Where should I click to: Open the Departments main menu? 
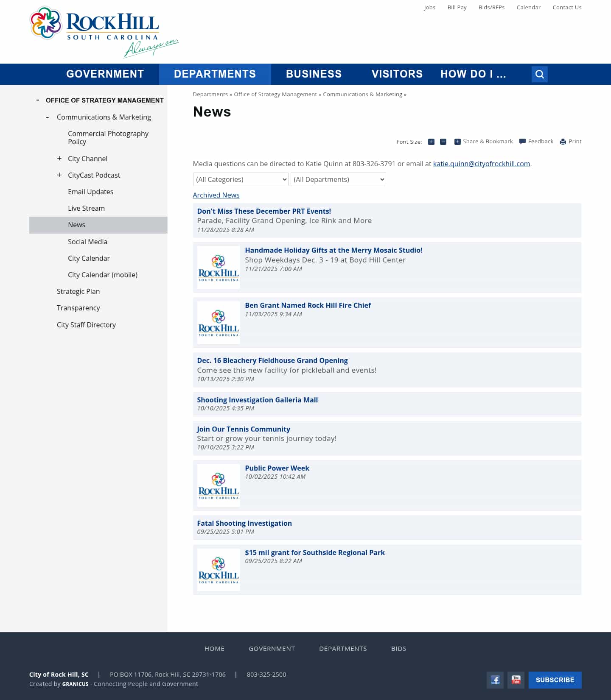pyautogui.click(x=215, y=74)
